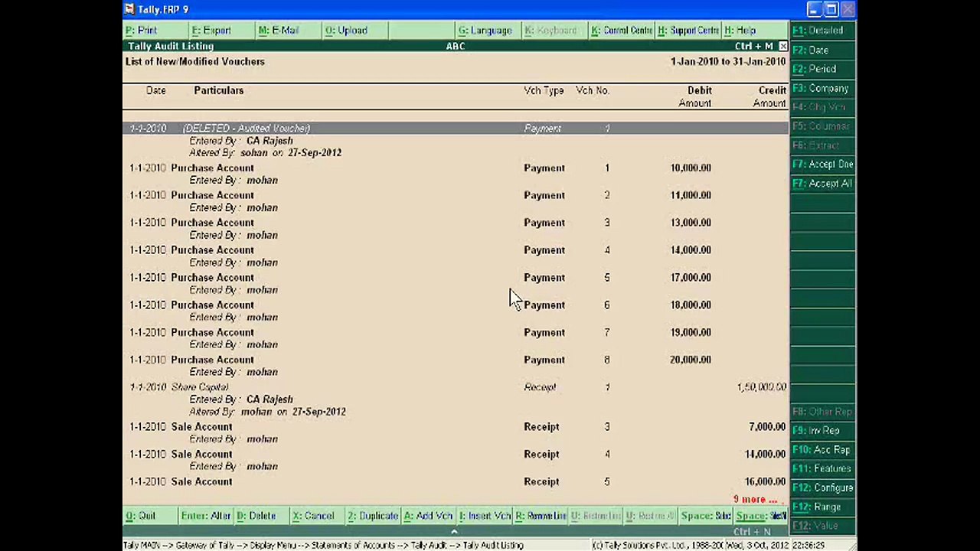Image resolution: width=980 pixels, height=551 pixels.
Task: Click 2: Duplicate button
Action: tap(373, 516)
